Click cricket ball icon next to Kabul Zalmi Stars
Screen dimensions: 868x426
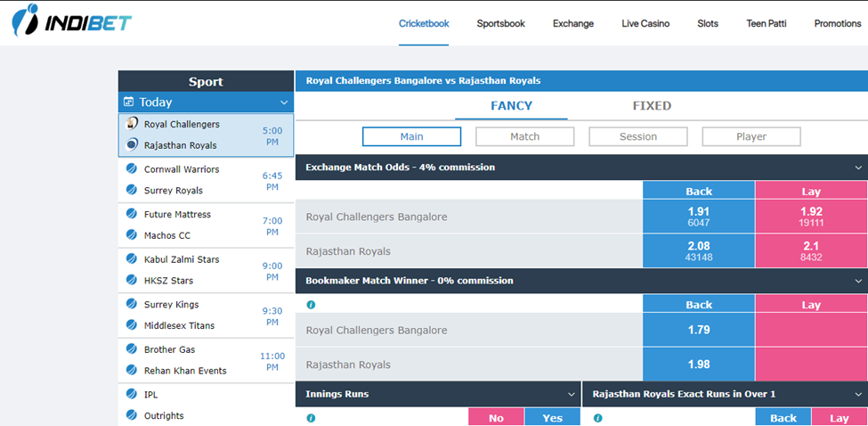[x=131, y=258]
